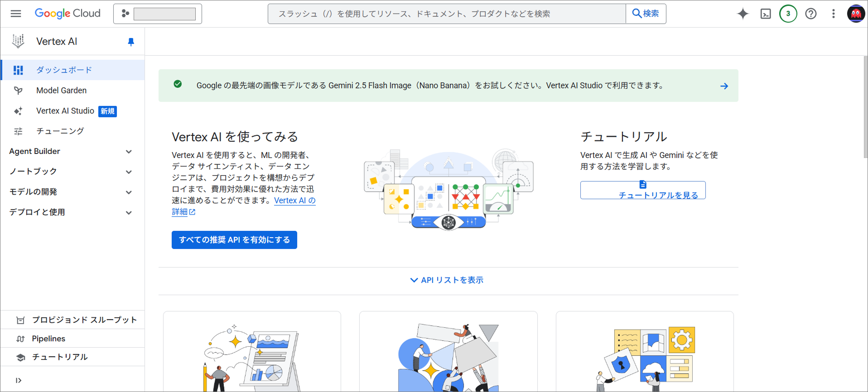
Task: Click the 新規 badge next to Vertex AI Studio
Action: tap(108, 111)
